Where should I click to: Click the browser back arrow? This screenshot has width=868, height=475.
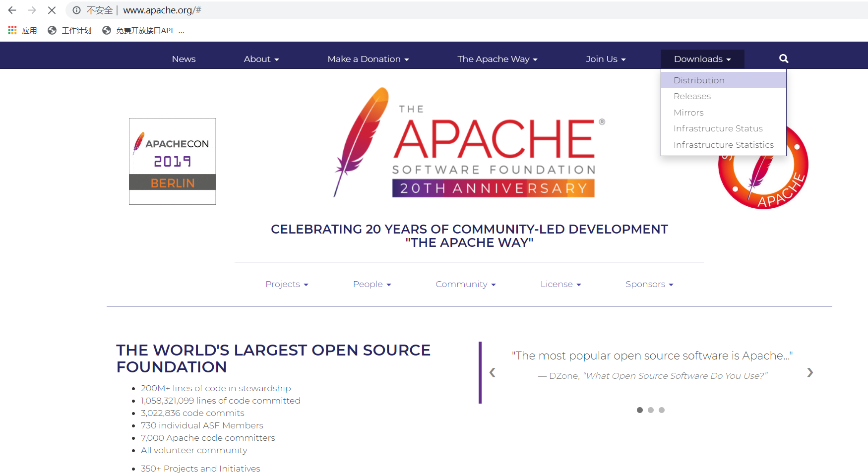tap(12, 10)
